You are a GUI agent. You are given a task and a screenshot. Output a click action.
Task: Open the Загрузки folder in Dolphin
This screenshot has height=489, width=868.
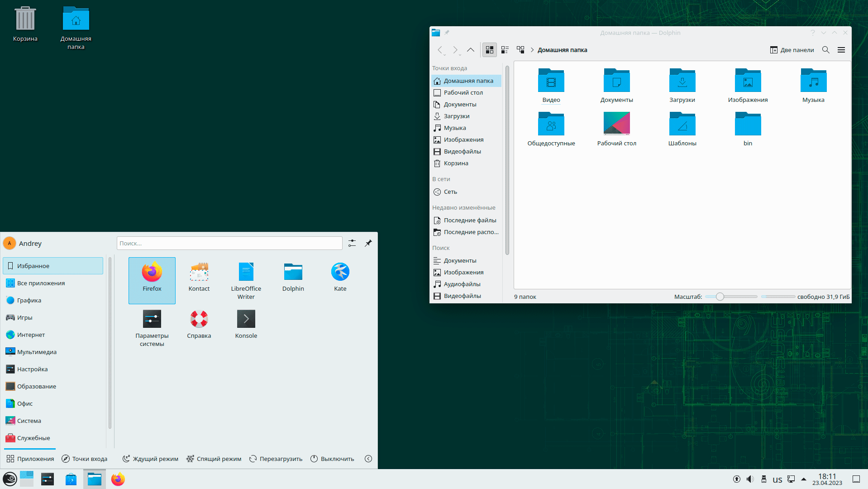click(682, 86)
